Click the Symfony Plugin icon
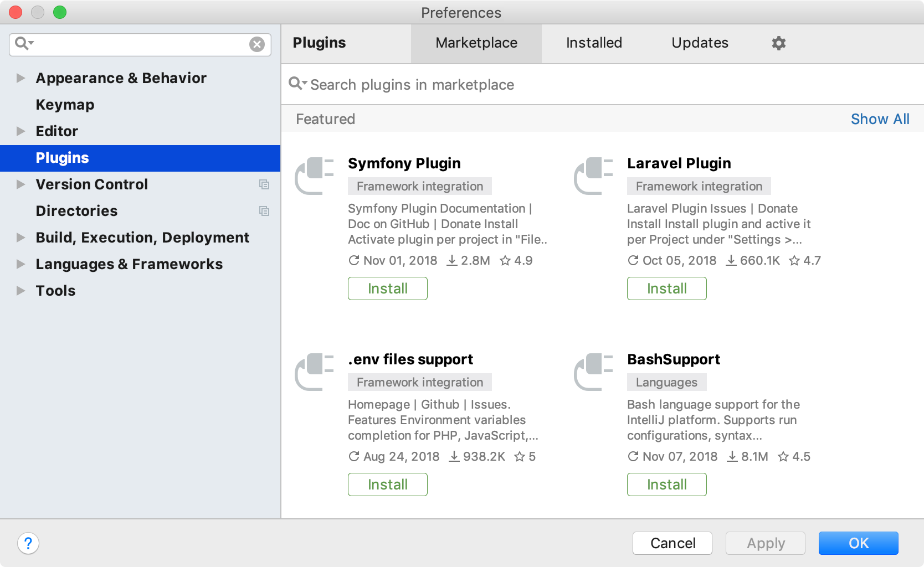Screen dimensions: 924x567 (x=314, y=176)
